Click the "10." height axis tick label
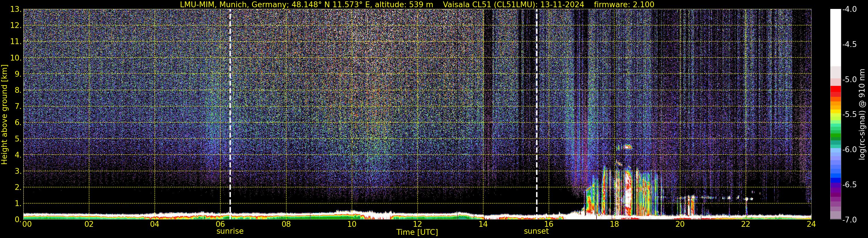The height and width of the screenshot is (238, 868). pyautogui.click(x=16, y=58)
